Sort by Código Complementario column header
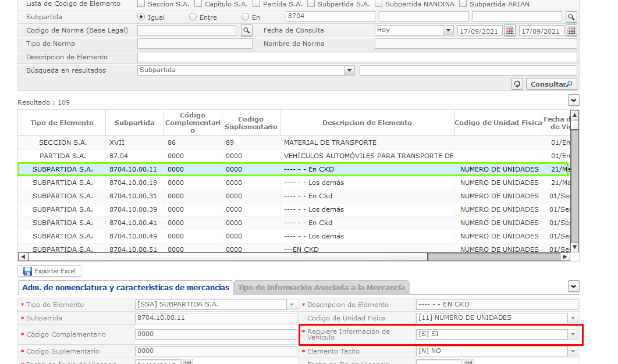The height and width of the screenshot is (364, 618). pyautogui.click(x=193, y=123)
